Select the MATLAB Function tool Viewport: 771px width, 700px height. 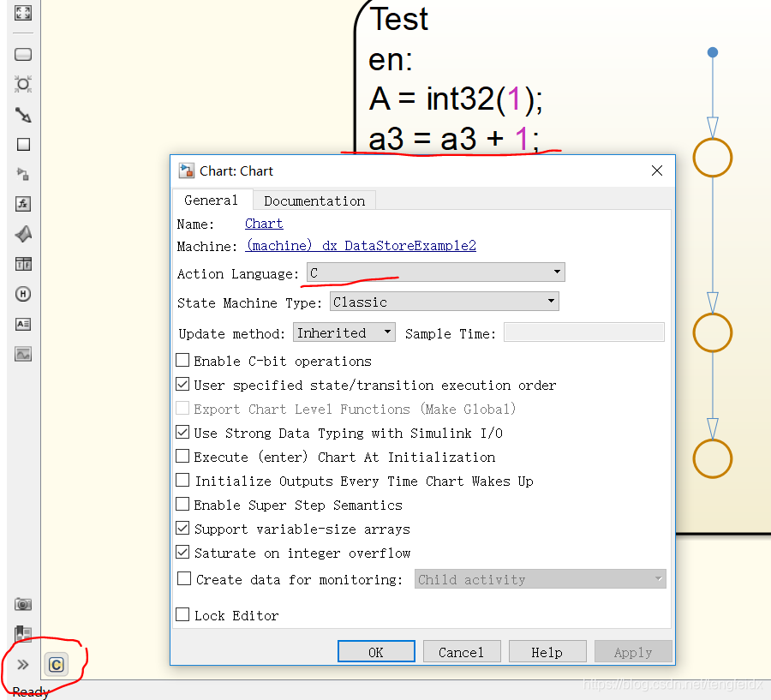[x=23, y=234]
